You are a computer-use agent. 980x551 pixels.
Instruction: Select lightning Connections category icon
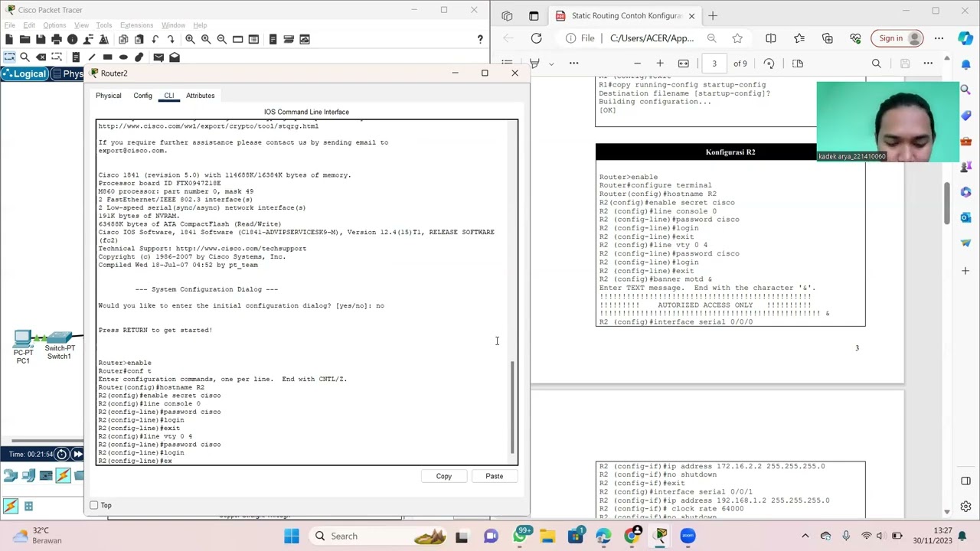click(x=64, y=475)
